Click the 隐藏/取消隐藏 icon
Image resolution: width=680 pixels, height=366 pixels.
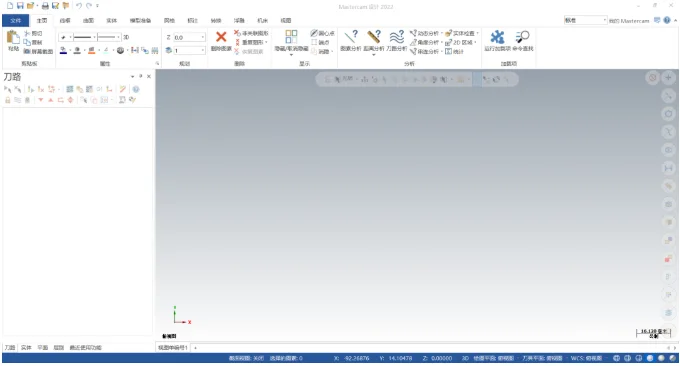click(x=291, y=36)
